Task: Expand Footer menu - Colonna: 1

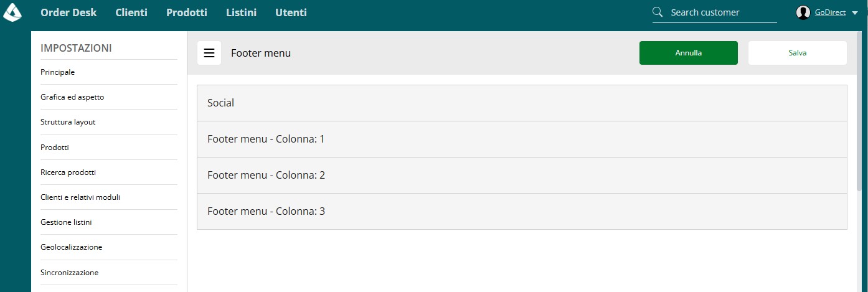Action: [x=522, y=139]
